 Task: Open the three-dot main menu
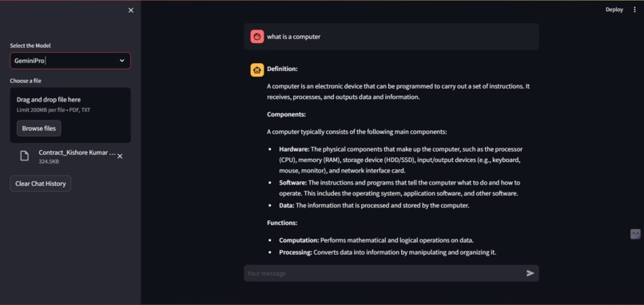[634, 10]
